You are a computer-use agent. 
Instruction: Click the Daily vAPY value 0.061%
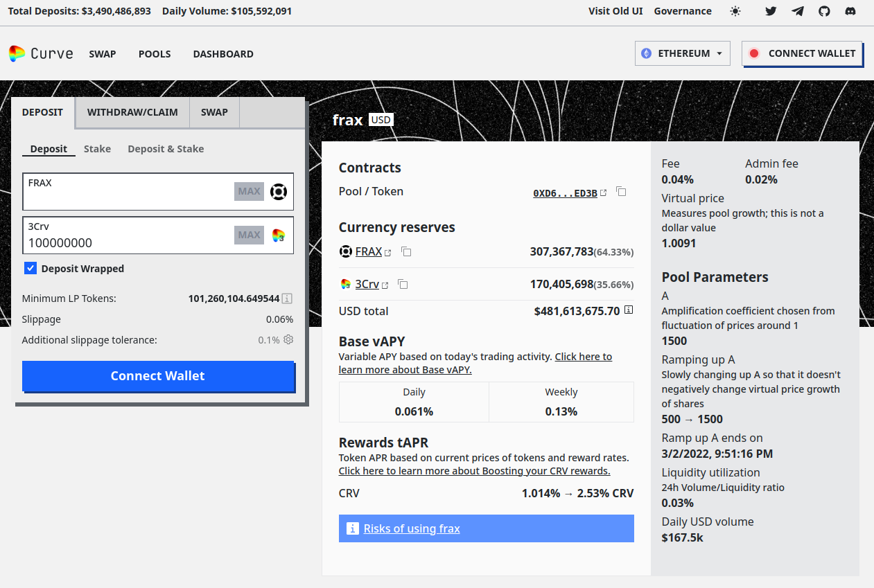tap(414, 411)
